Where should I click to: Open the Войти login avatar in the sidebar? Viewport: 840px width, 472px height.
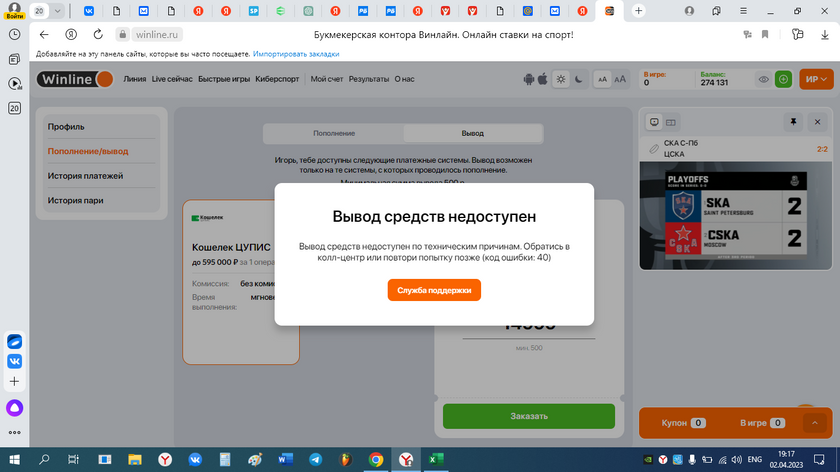pyautogui.click(x=14, y=11)
